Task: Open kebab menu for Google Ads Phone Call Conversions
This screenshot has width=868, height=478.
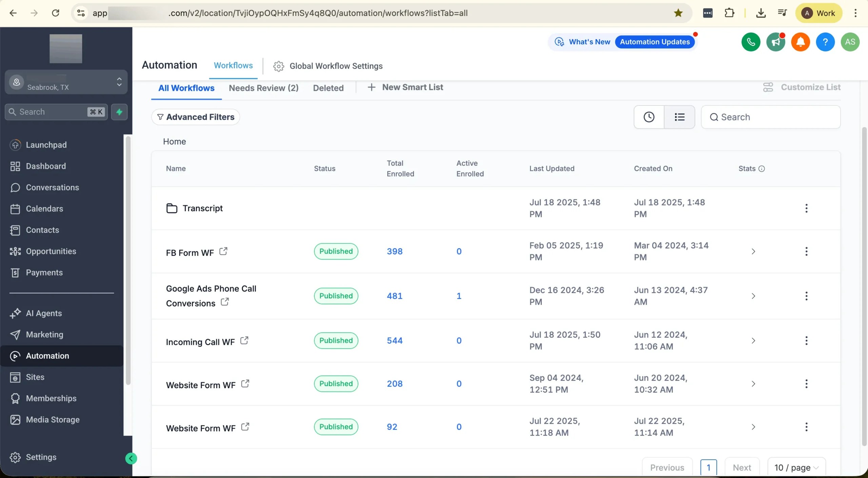Action: click(806, 296)
